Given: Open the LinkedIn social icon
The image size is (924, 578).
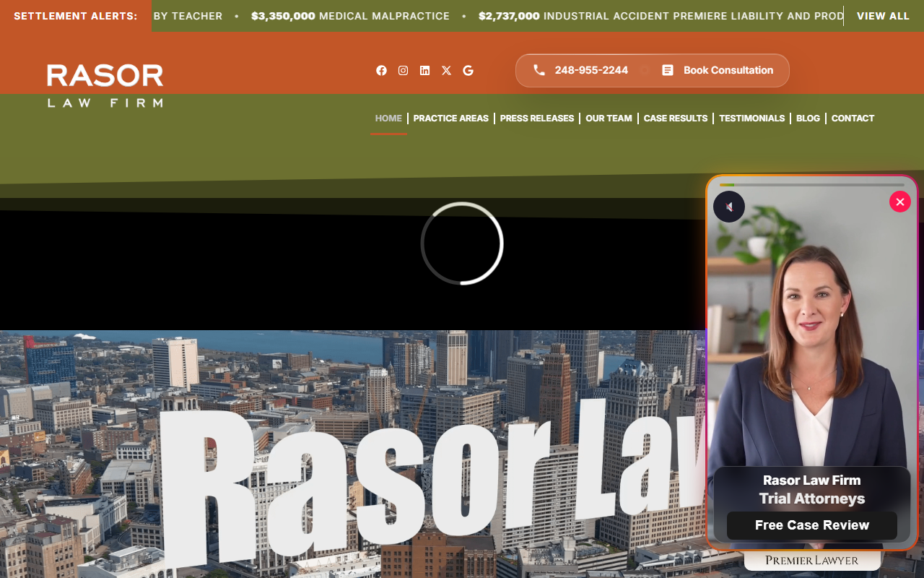Looking at the screenshot, I should tap(424, 70).
